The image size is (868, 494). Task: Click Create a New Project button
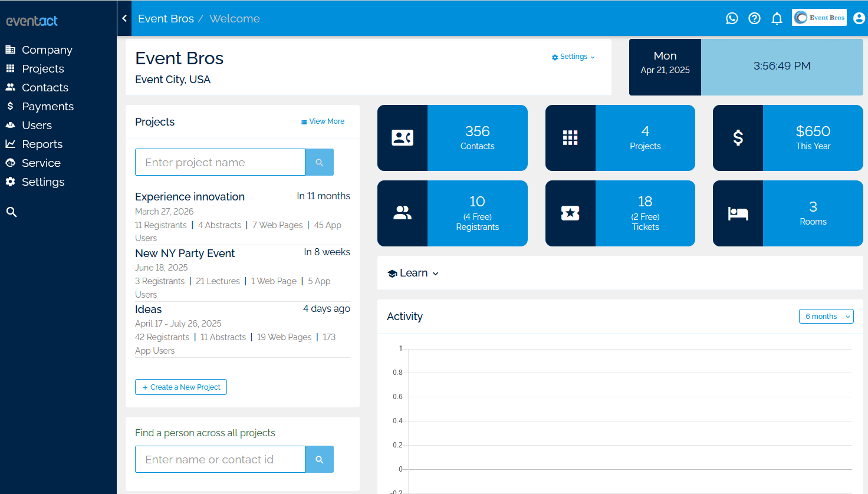pos(181,387)
